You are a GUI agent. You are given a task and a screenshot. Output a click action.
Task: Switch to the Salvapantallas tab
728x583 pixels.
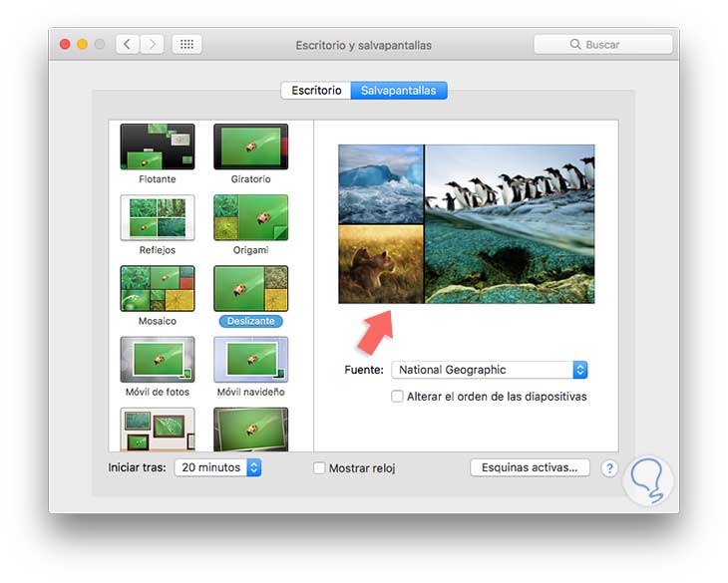pyautogui.click(x=399, y=91)
